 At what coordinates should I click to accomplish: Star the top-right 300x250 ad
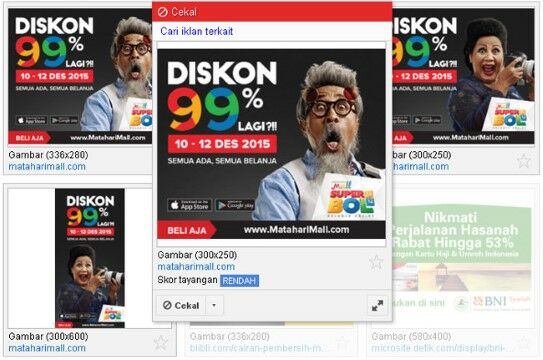[x=524, y=161]
